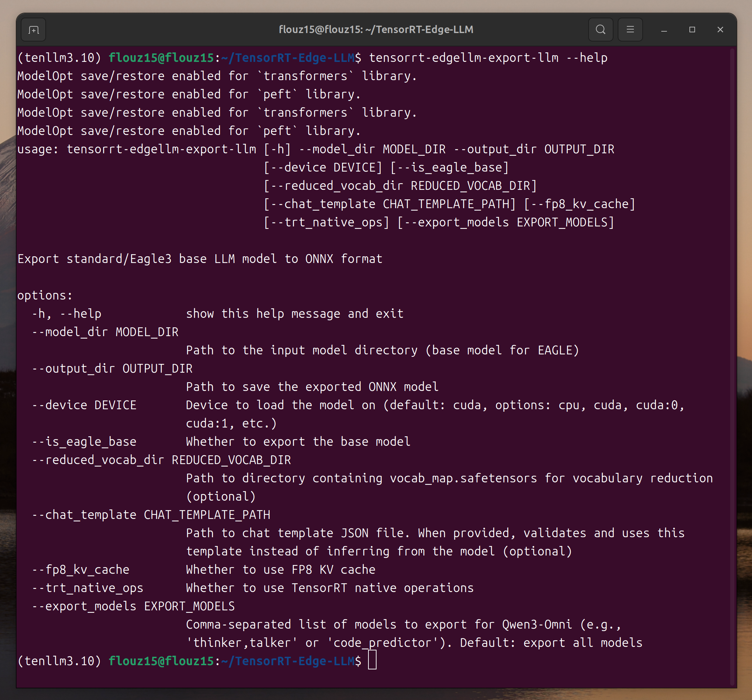Image resolution: width=752 pixels, height=700 pixels.
Task: Click "--model_dir MODEL_DIR" in the options list
Action: coord(105,332)
